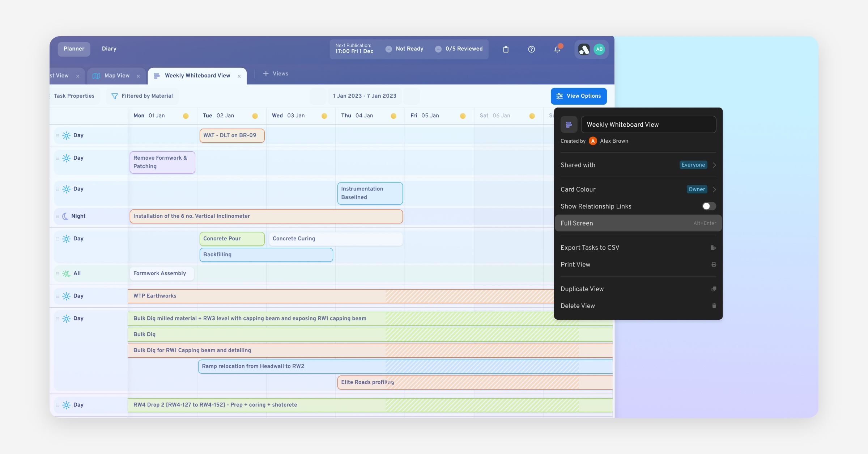The height and width of the screenshot is (454, 868).
Task: Click the view type icon beside name field
Action: click(x=569, y=125)
